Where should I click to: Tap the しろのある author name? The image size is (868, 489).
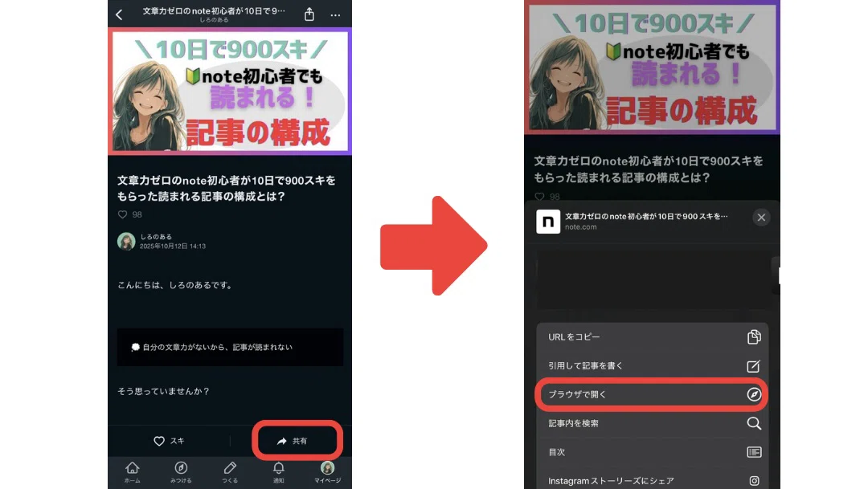click(156, 237)
